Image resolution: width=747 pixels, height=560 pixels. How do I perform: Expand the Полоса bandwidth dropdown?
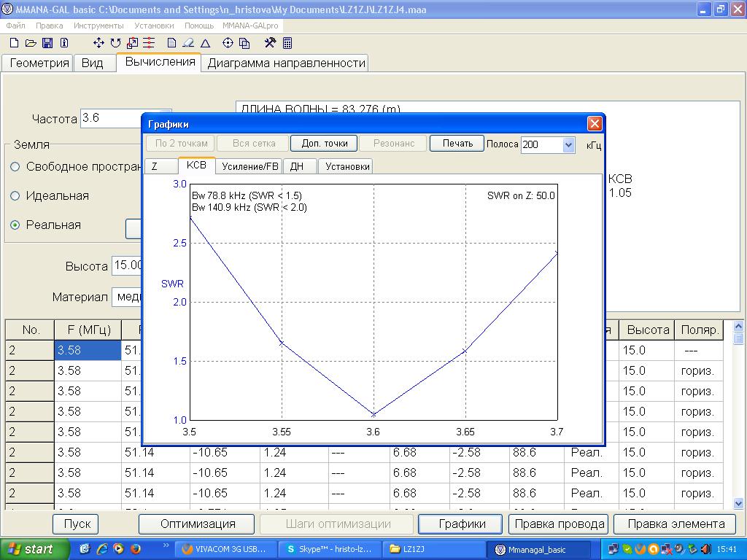click(x=569, y=144)
